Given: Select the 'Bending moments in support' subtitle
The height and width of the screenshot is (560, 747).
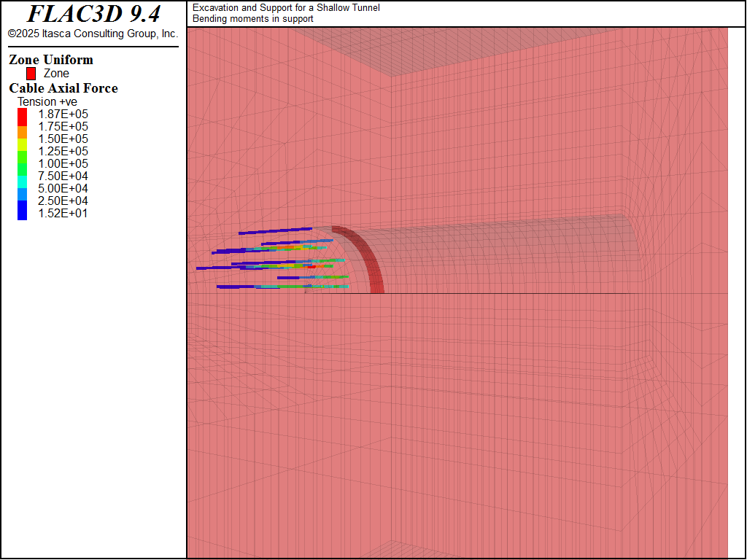Looking at the screenshot, I should (245, 18).
